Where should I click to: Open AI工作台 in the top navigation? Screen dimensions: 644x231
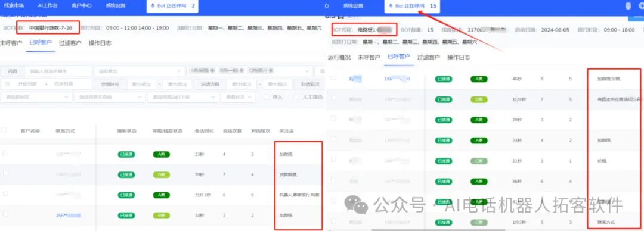(48, 6)
